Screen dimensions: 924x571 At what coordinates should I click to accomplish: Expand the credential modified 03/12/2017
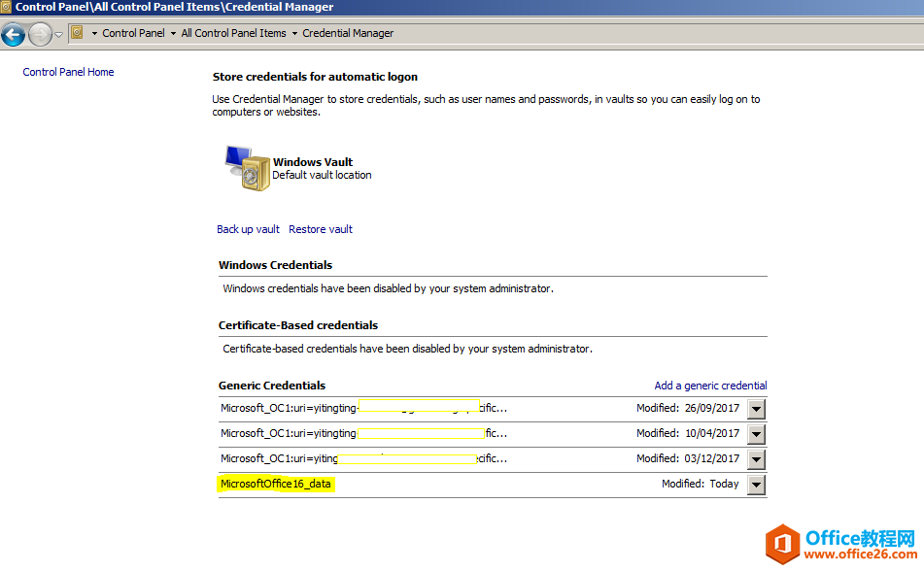(x=757, y=459)
